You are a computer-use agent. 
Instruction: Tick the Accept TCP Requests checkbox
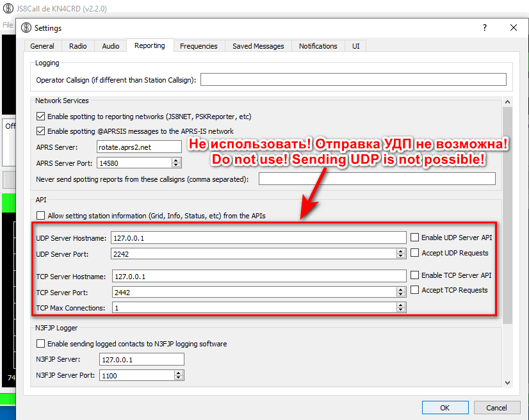(415, 290)
